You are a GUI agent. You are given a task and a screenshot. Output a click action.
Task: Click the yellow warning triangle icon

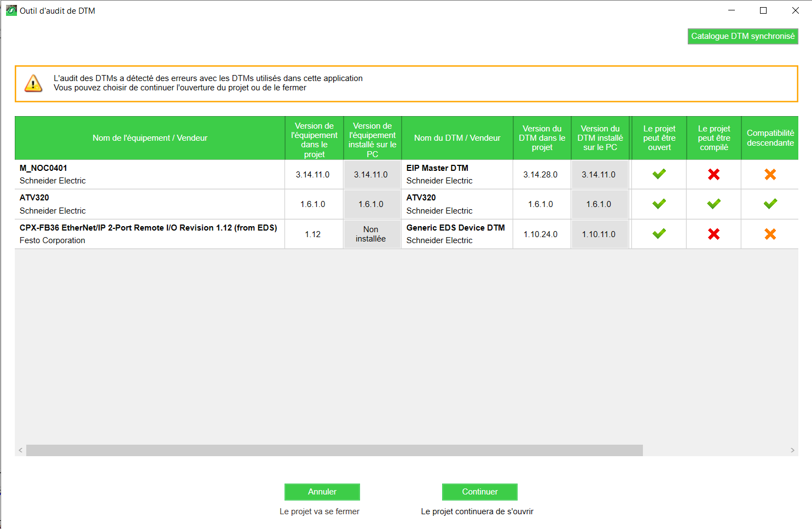tap(33, 83)
